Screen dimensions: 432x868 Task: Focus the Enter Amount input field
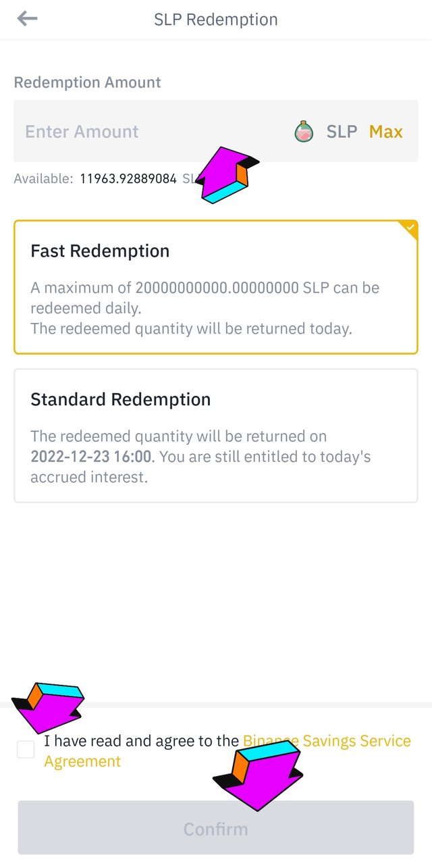click(135, 132)
